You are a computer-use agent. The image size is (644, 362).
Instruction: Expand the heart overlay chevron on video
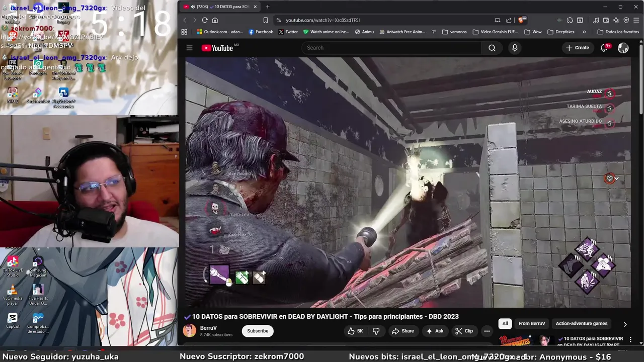(x=617, y=178)
